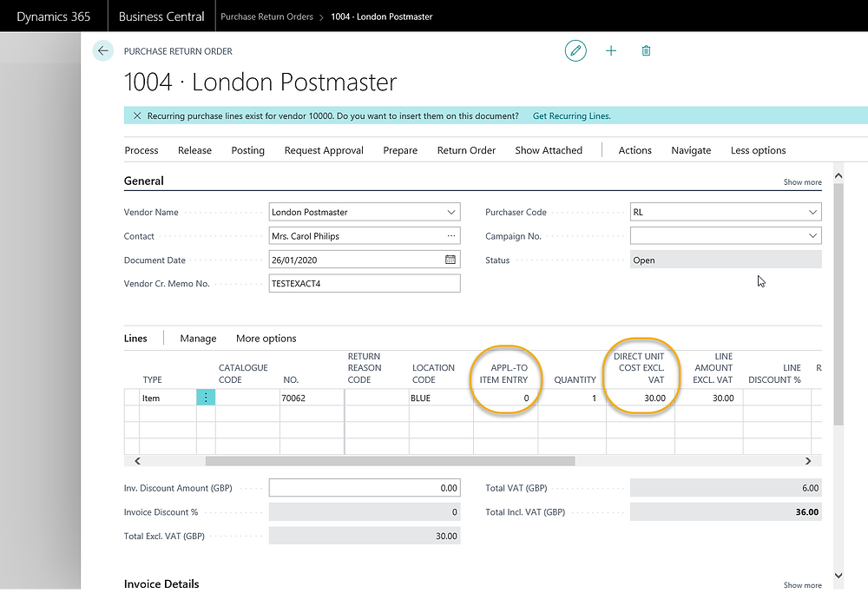Open the Show Attached menu
This screenshot has height=593, width=868.
tap(549, 150)
